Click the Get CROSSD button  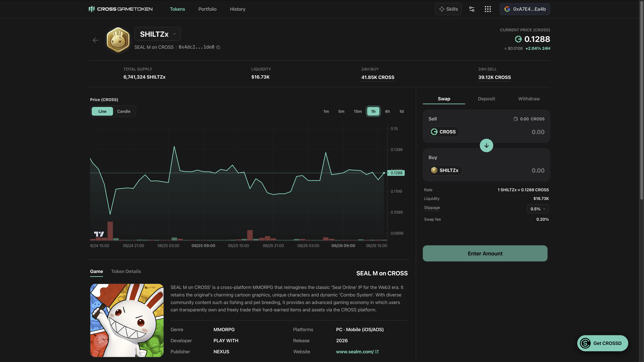tap(603, 343)
